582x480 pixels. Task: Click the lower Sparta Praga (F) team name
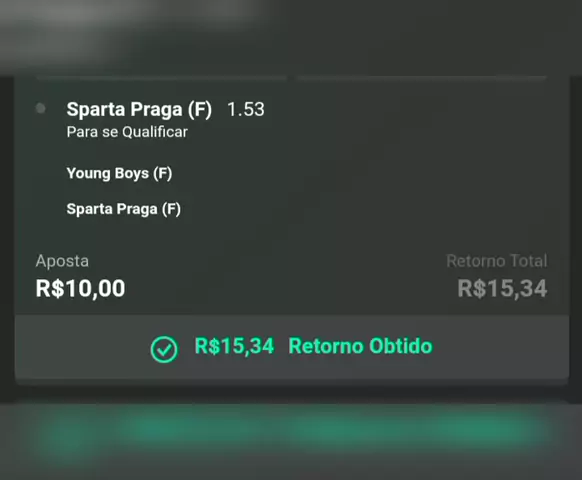point(124,209)
